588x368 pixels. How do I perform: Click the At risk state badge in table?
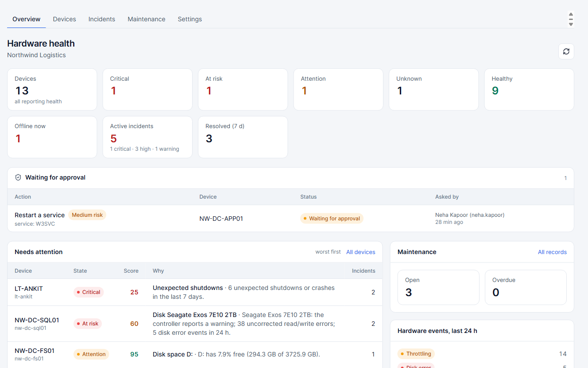click(88, 324)
